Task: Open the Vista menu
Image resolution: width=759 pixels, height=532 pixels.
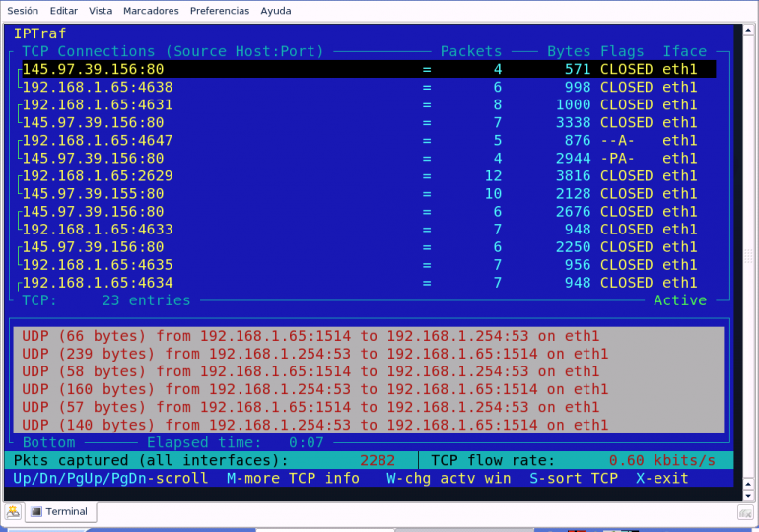Action: point(101,11)
